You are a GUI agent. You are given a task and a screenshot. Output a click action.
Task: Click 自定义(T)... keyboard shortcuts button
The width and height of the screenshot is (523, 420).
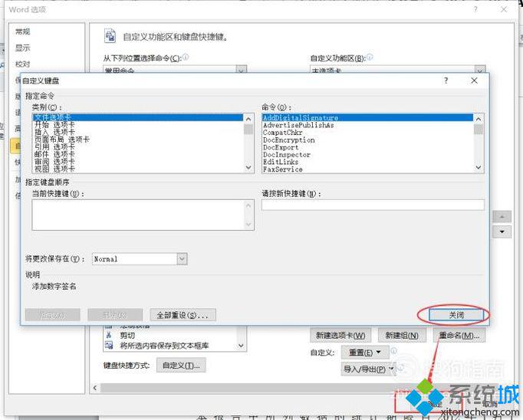pyautogui.click(x=181, y=366)
